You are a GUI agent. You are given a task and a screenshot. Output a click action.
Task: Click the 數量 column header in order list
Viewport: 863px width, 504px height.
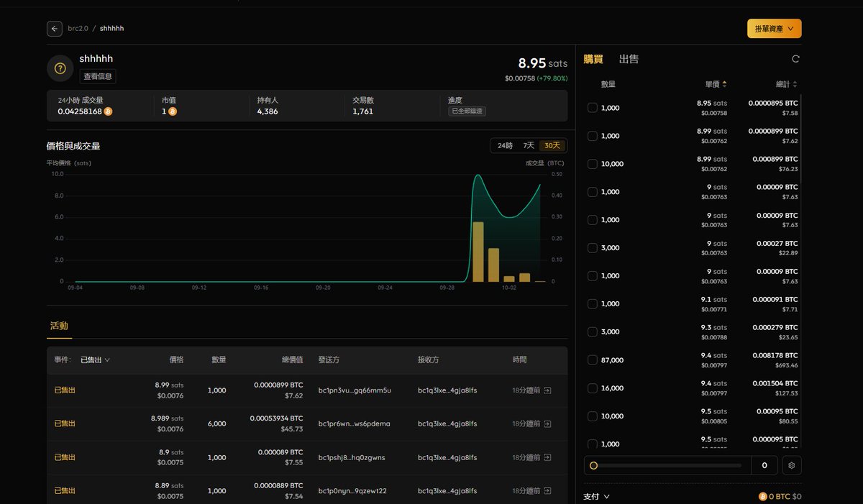coord(608,84)
